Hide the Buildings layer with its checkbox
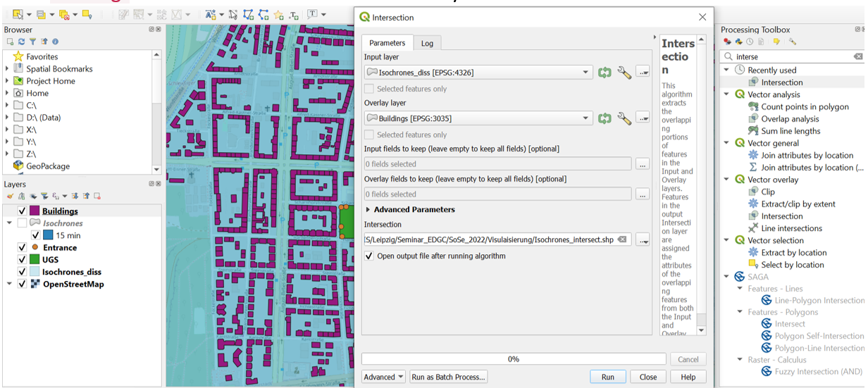This screenshot has height=388, width=868. (x=23, y=211)
